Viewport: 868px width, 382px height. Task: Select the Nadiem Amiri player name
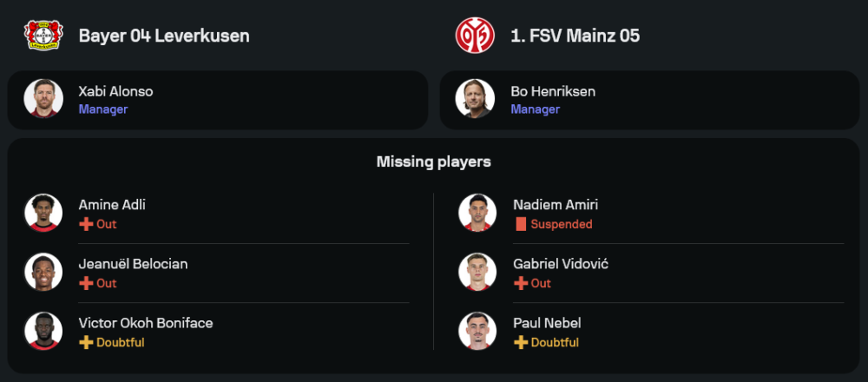556,205
